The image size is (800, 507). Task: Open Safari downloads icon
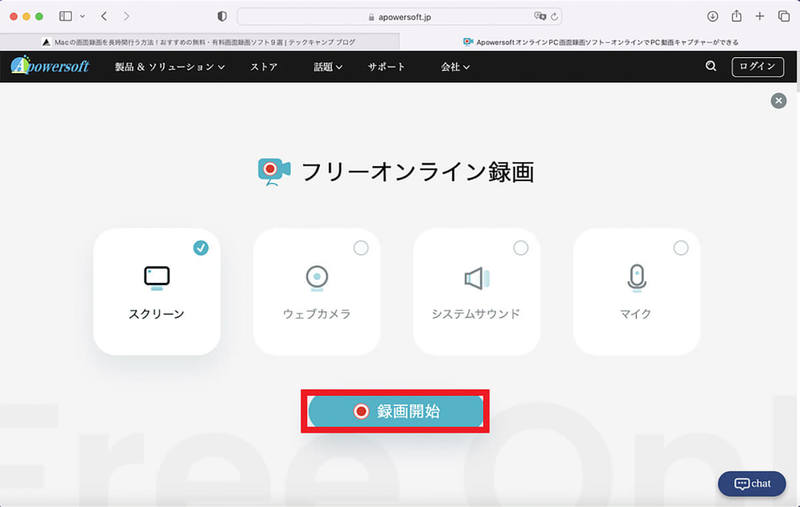point(712,16)
